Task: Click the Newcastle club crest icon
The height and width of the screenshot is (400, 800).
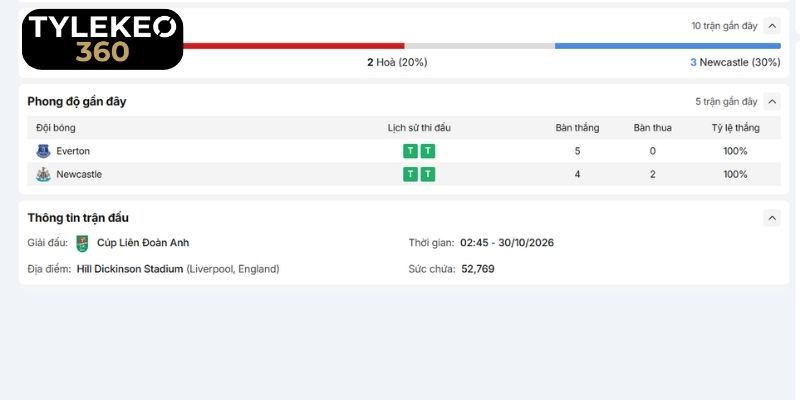Action: [43, 174]
